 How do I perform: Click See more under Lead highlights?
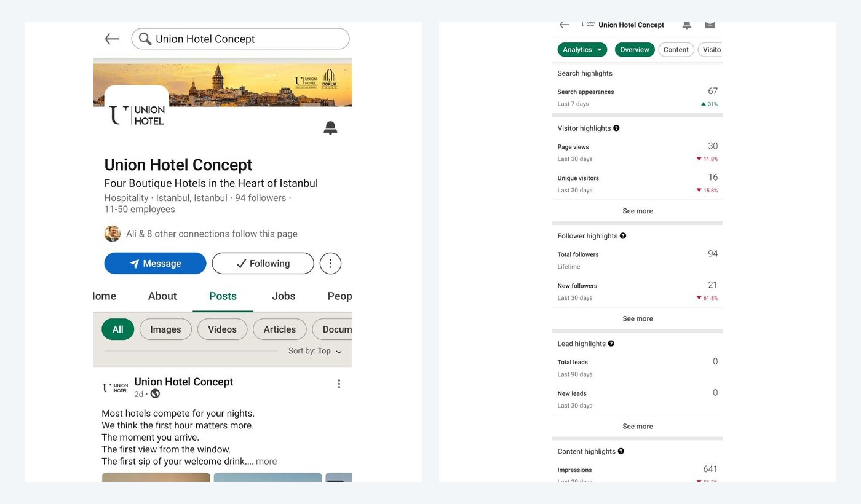click(638, 426)
